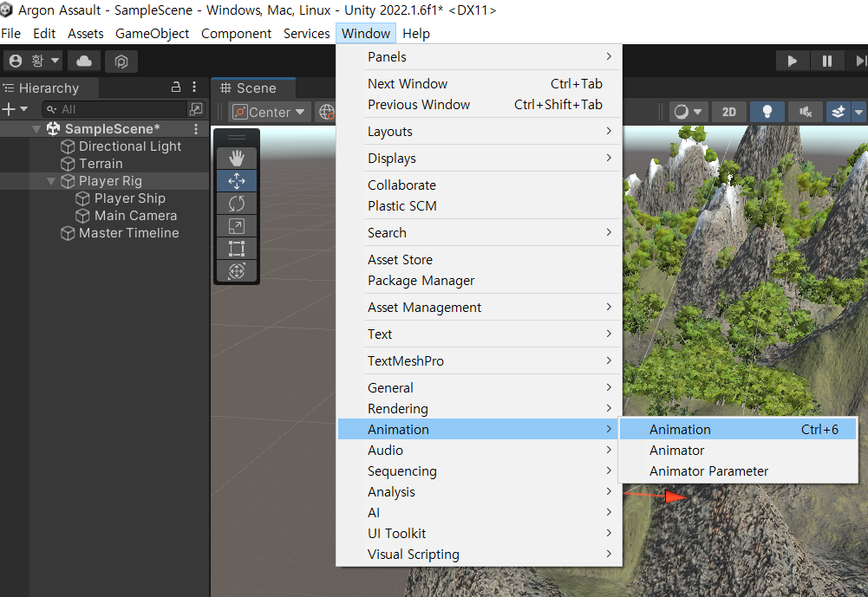Expand the Rendering submenu
Viewport: 868px width, 597px height.
[x=480, y=409]
